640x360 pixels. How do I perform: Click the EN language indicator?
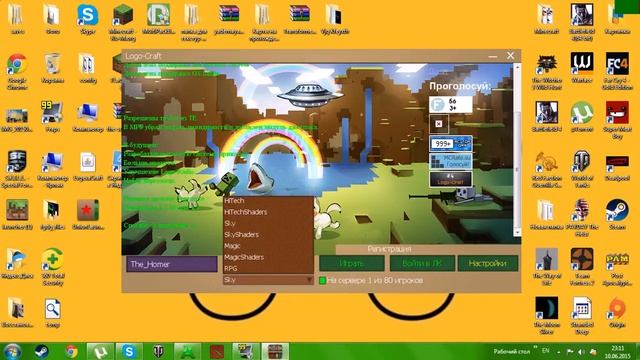click(546, 351)
